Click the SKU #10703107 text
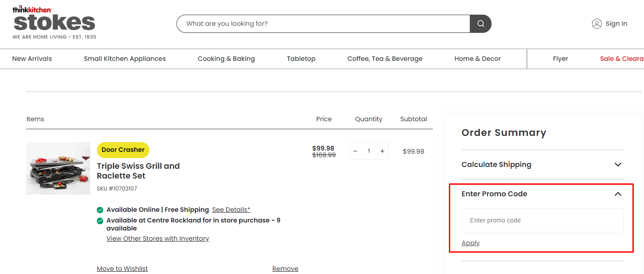Screen dimensions: 644x274 117,189
